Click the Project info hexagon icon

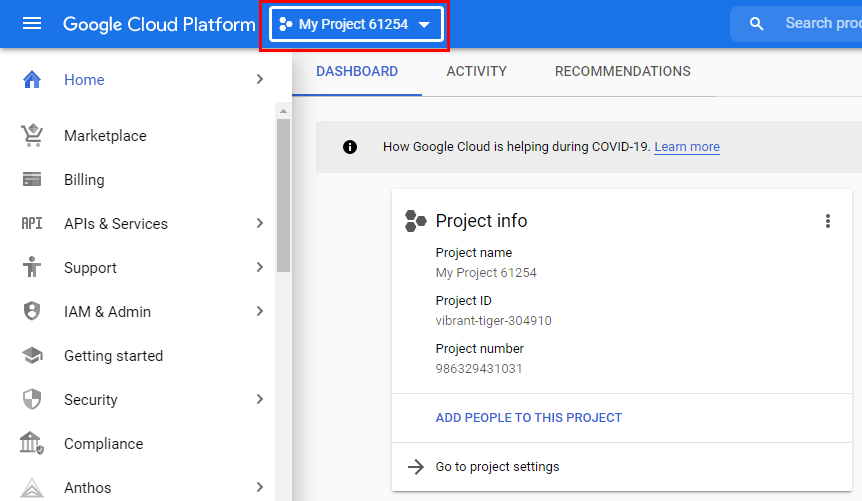(416, 221)
